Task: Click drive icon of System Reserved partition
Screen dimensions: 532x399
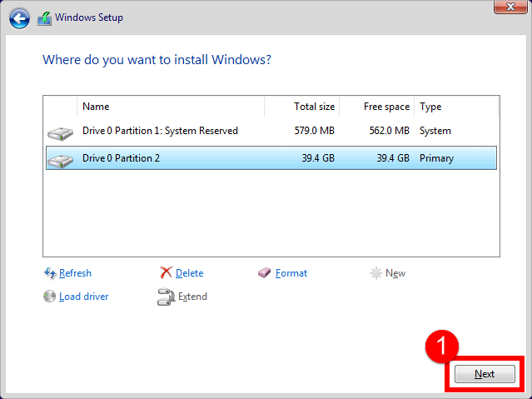Action: (x=61, y=133)
